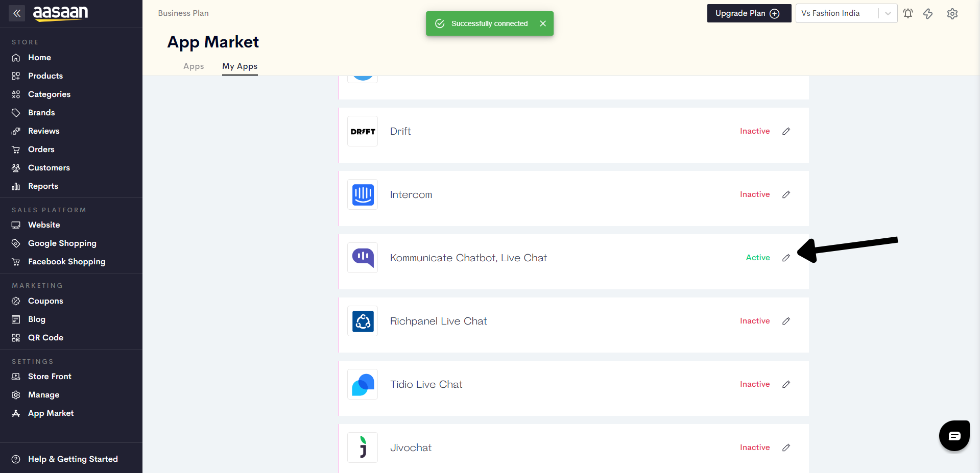Click the Reports bar chart icon

[16, 186]
